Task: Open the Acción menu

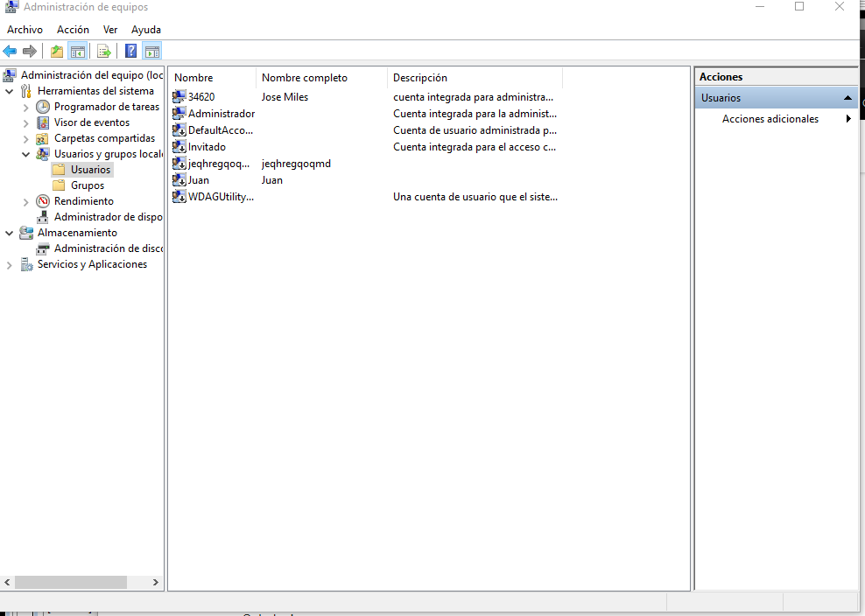Action: tap(73, 29)
